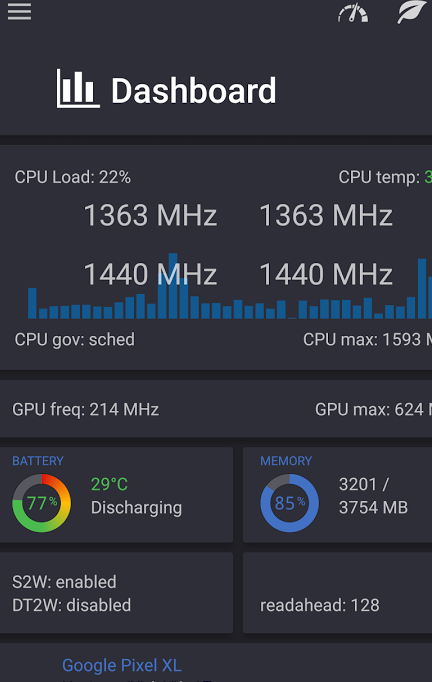Tap the GPU max frequency label
This screenshot has height=682, width=432.
tap(374, 409)
